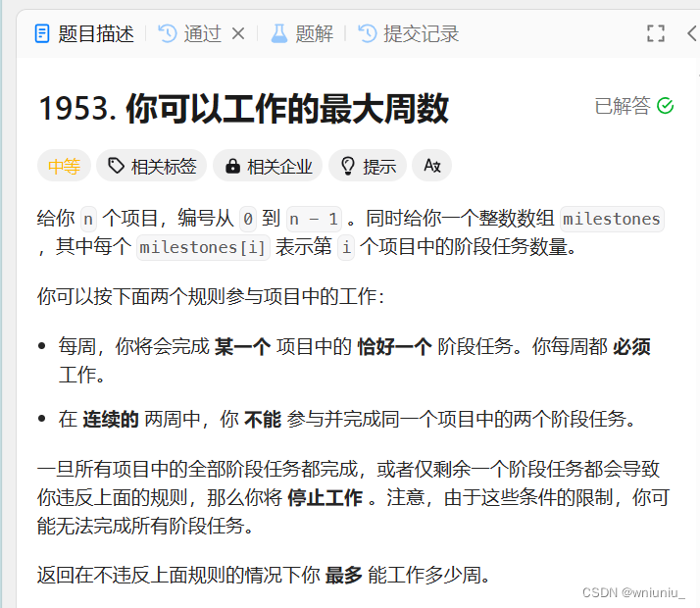Image resolution: width=700 pixels, height=608 pixels.
Task: Click the bold text 恰好一个
Action: (x=395, y=347)
